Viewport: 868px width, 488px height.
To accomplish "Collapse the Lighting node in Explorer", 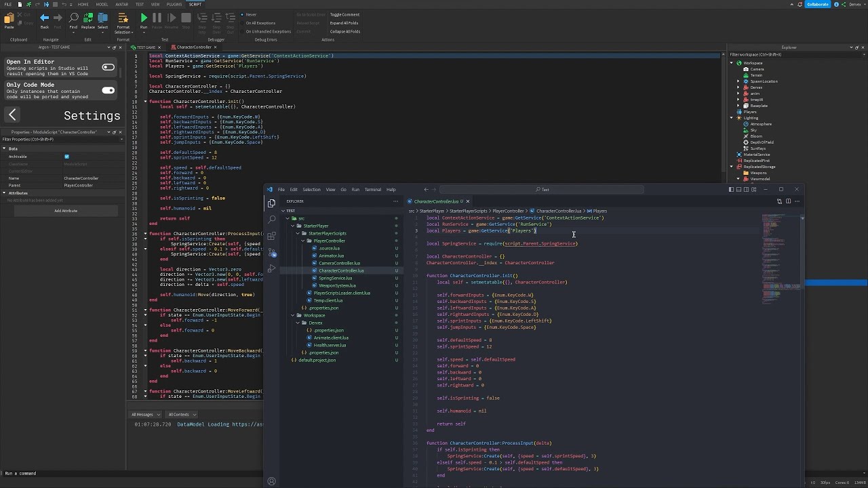I will coord(732,118).
